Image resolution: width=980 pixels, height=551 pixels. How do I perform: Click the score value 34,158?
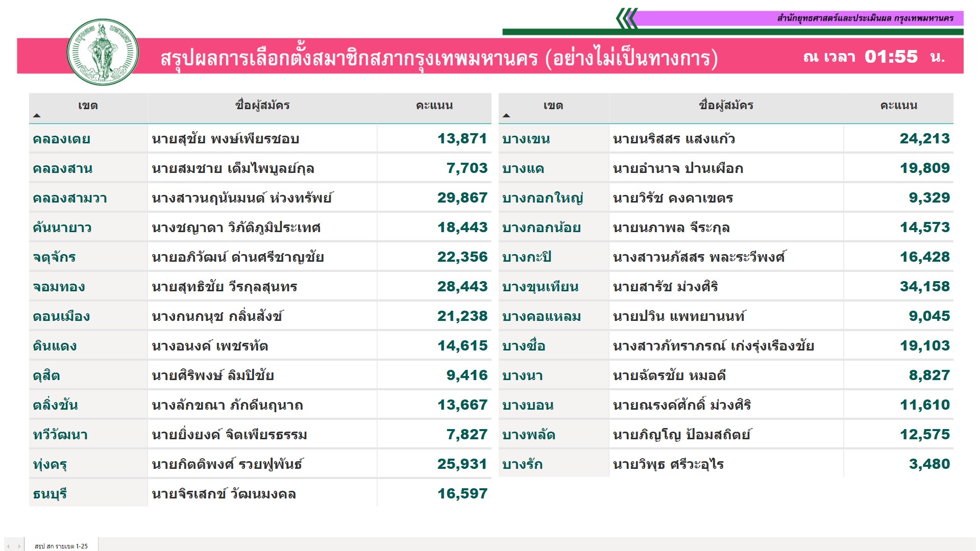click(925, 287)
